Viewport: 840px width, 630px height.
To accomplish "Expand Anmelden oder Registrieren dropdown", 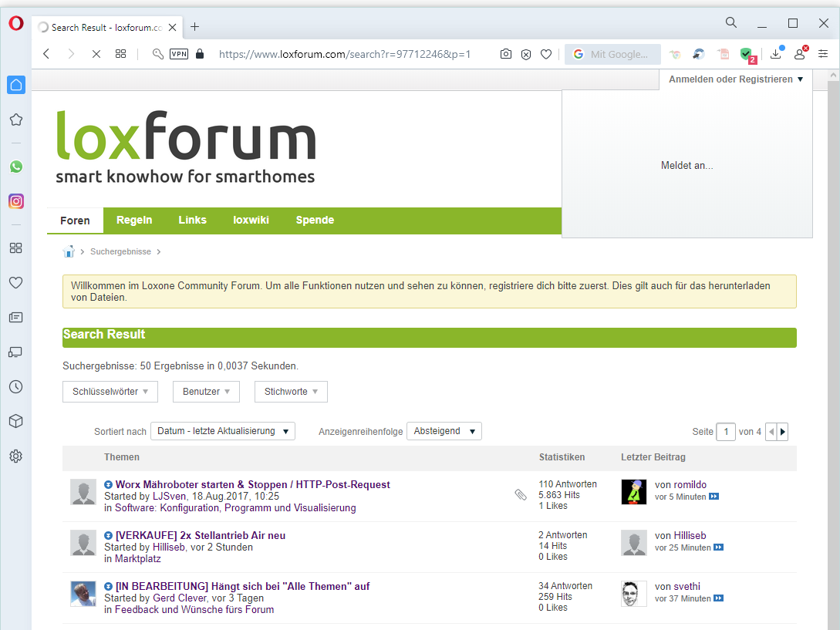I will point(736,79).
